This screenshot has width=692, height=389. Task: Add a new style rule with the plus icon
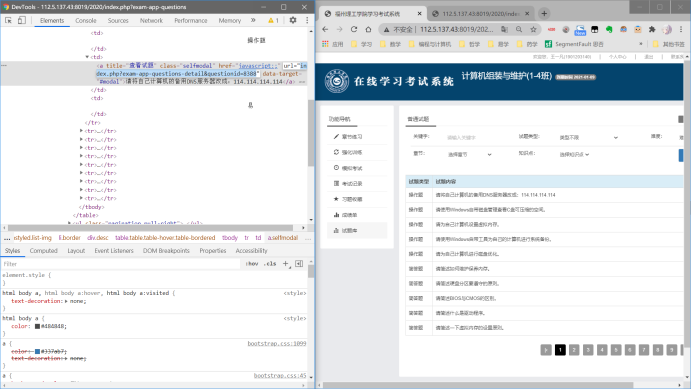(x=286, y=264)
